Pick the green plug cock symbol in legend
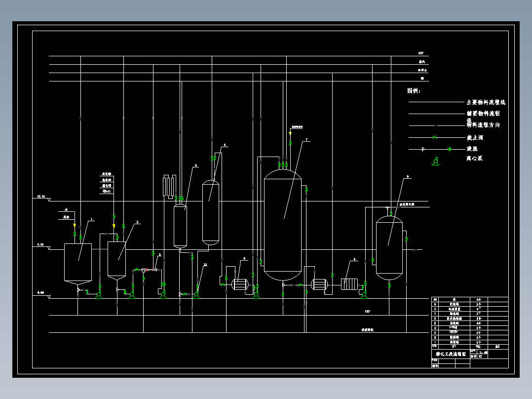 tap(450, 149)
